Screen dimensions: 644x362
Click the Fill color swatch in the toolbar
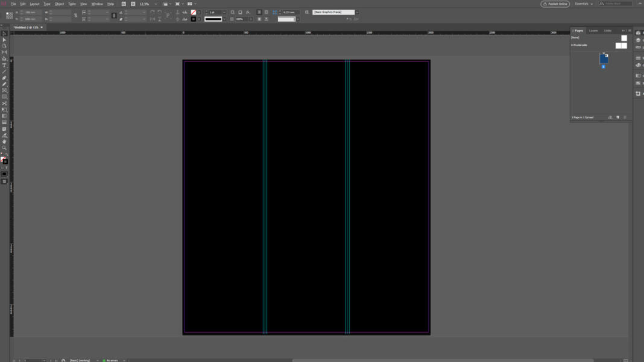click(2, 158)
